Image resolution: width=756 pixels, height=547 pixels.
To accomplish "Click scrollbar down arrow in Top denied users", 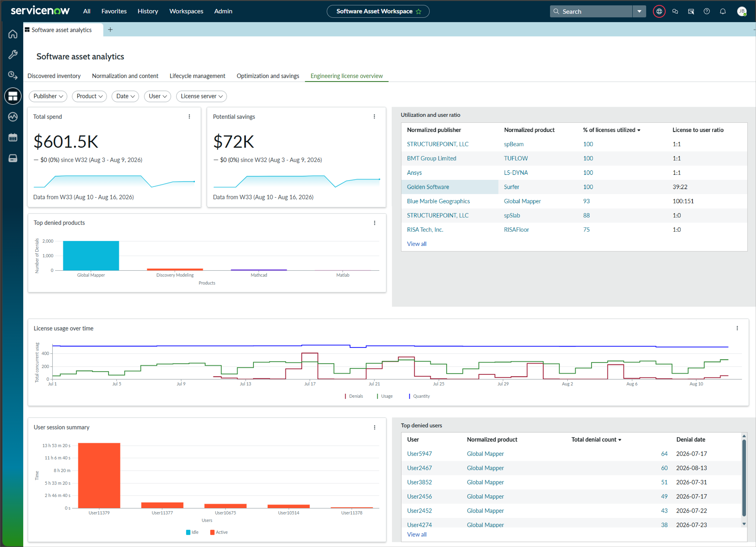I will 744,524.
